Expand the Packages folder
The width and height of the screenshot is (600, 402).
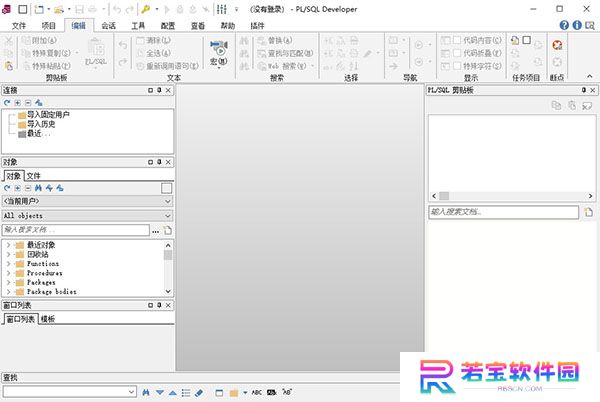8,282
